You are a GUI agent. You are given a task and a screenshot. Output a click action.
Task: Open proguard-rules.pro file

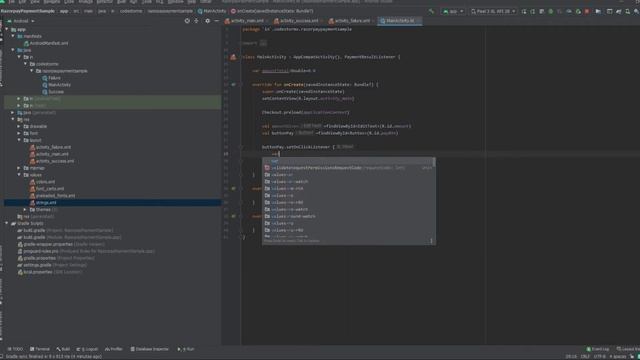coord(86,251)
